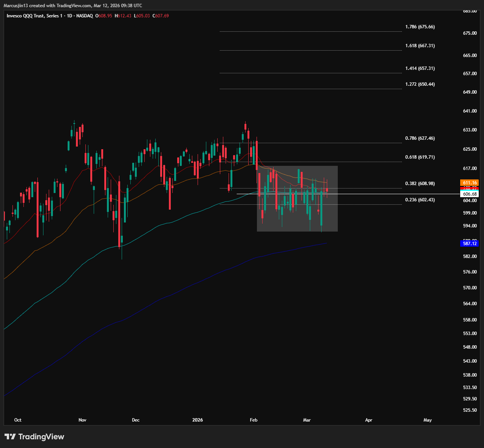
Task: Click the 'Marcusjin13 created with TradingView.com' caption
Action: pyautogui.click(x=48, y=6)
